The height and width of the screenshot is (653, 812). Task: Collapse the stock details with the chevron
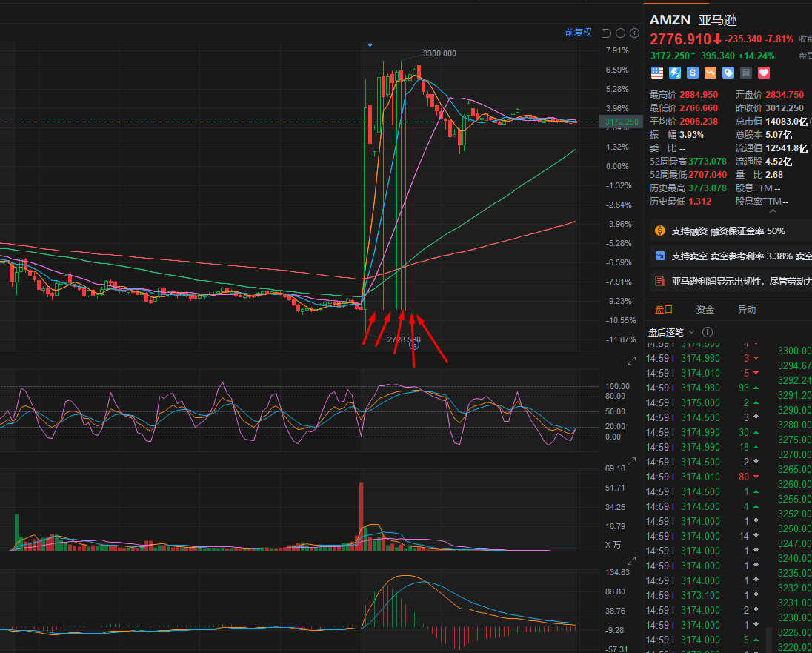coord(772,211)
